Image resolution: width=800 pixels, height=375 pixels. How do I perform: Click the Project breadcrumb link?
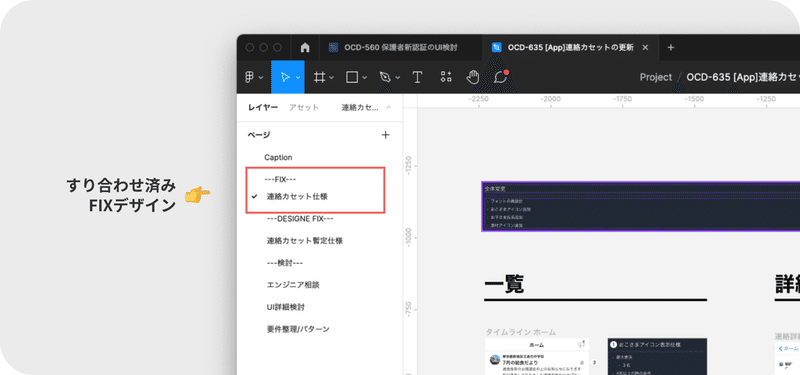point(656,77)
